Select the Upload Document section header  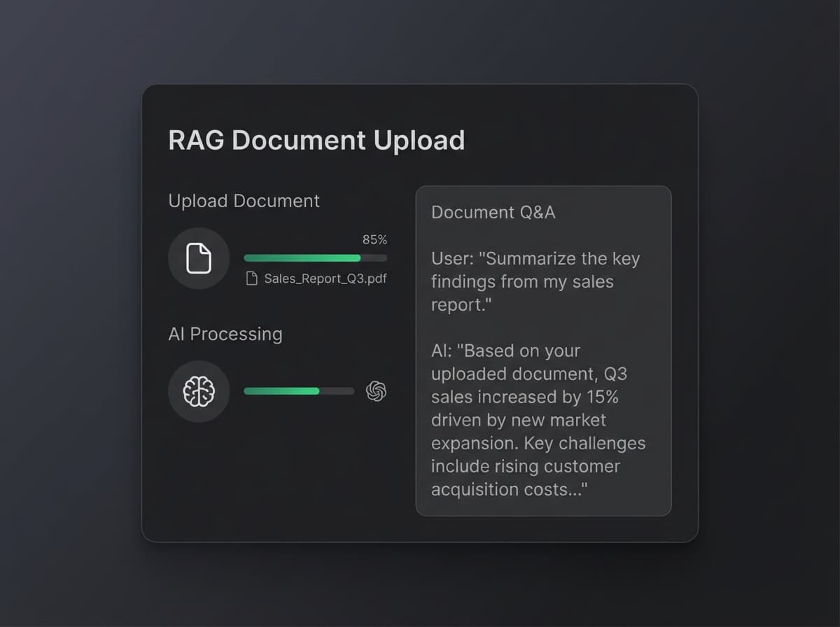(243, 201)
